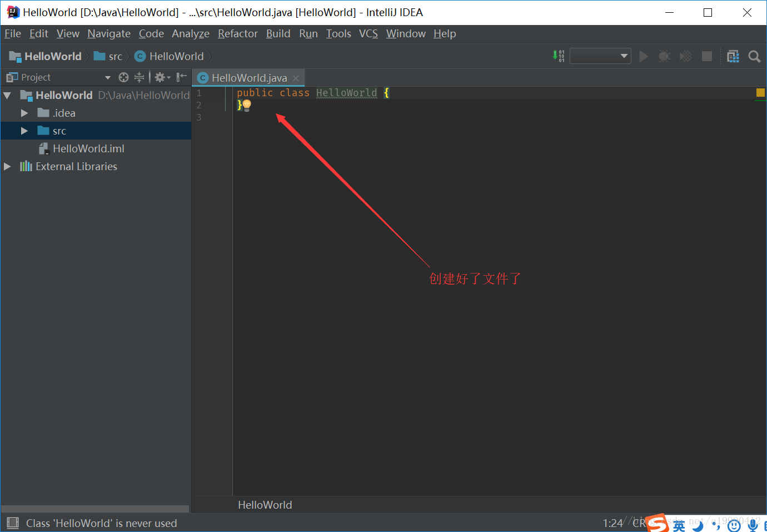Click the Collapse All icon in Project panel
This screenshot has width=767, height=532.
tap(139, 77)
